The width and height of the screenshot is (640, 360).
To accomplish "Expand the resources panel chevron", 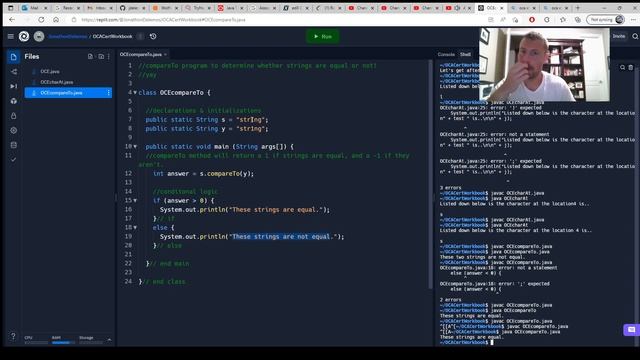I will pos(109,340).
